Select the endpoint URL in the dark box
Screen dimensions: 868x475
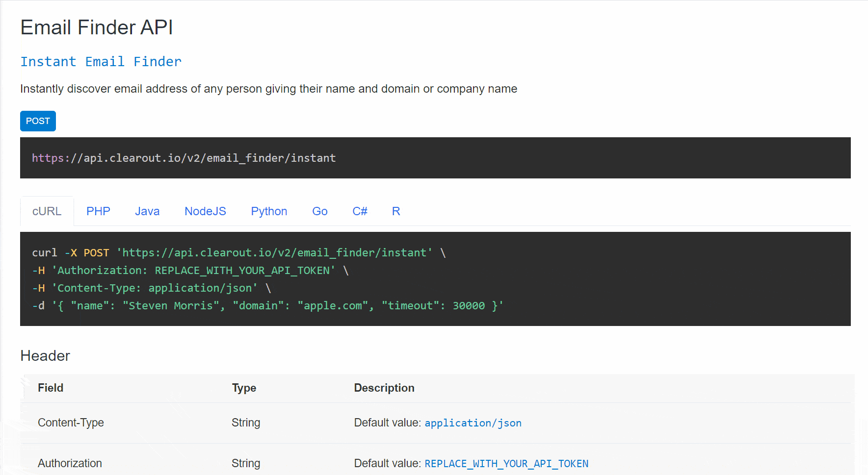184,157
